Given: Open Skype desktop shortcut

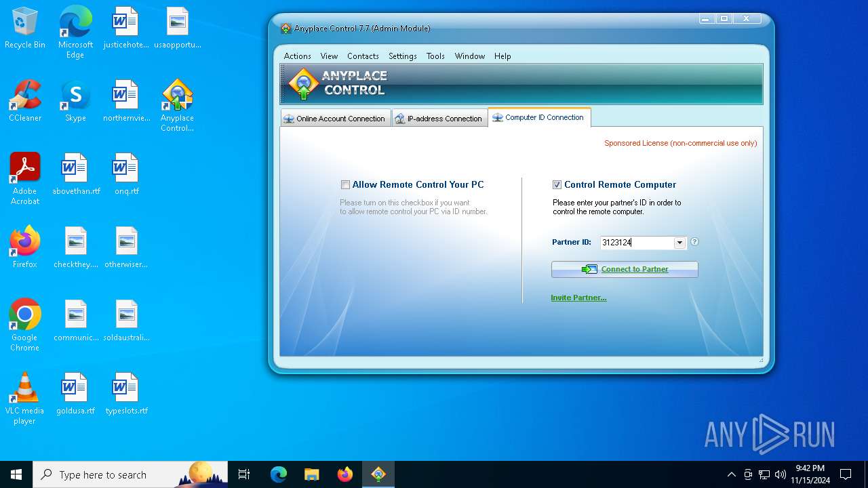Looking at the screenshot, I should point(75,102).
